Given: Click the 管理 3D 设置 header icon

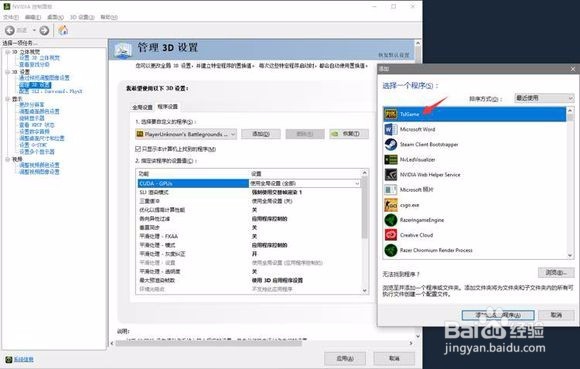Looking at the screenshot, I should pos(122,51).
